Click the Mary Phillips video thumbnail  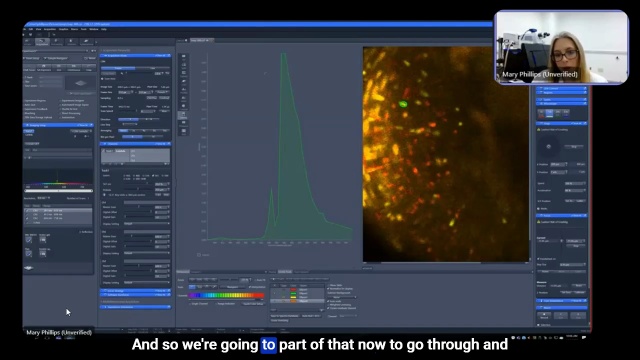(561, 47)
